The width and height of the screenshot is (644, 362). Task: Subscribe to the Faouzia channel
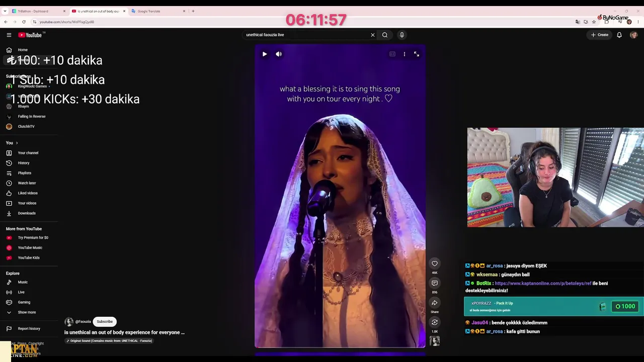(105, 322)
